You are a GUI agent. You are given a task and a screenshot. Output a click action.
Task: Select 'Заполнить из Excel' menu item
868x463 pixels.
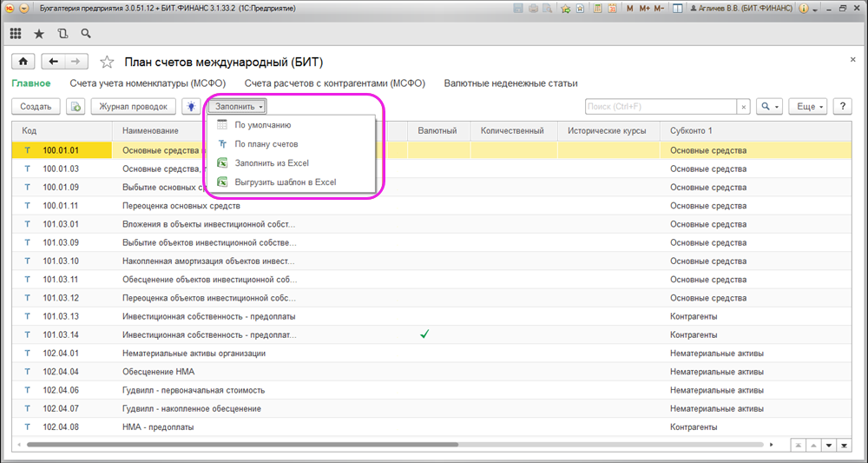pyautogui.click(x=271, y=162)
